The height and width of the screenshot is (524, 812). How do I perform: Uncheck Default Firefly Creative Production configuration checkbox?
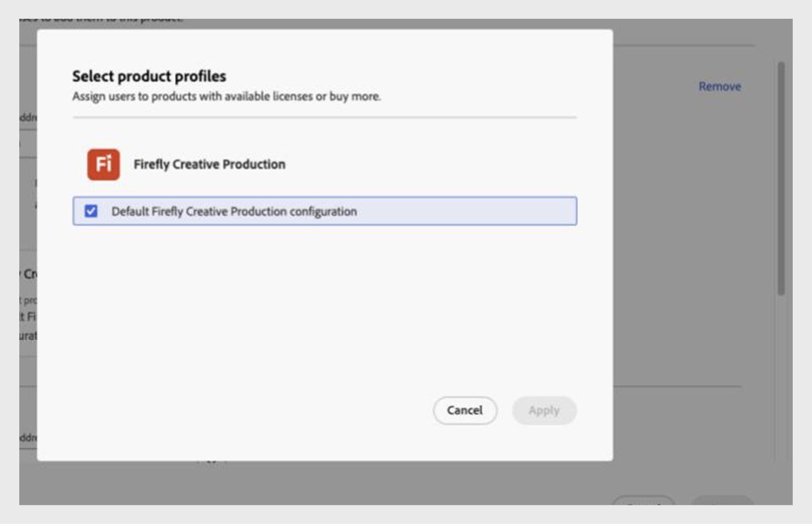tap(91, 211)
